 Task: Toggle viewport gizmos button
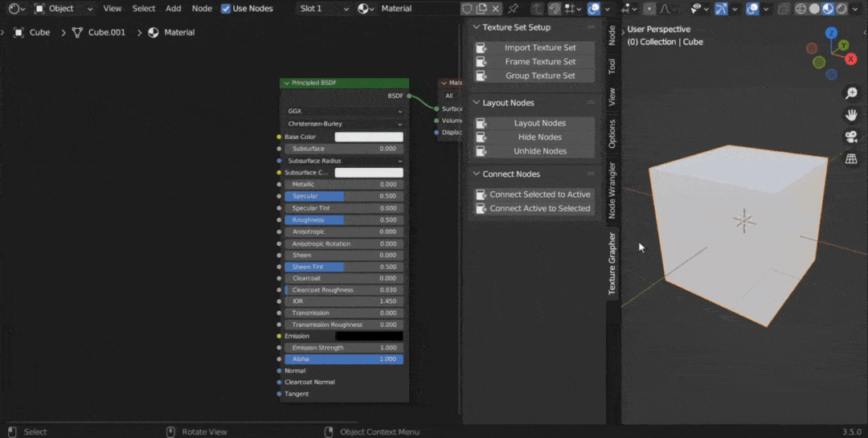[721, 9]
